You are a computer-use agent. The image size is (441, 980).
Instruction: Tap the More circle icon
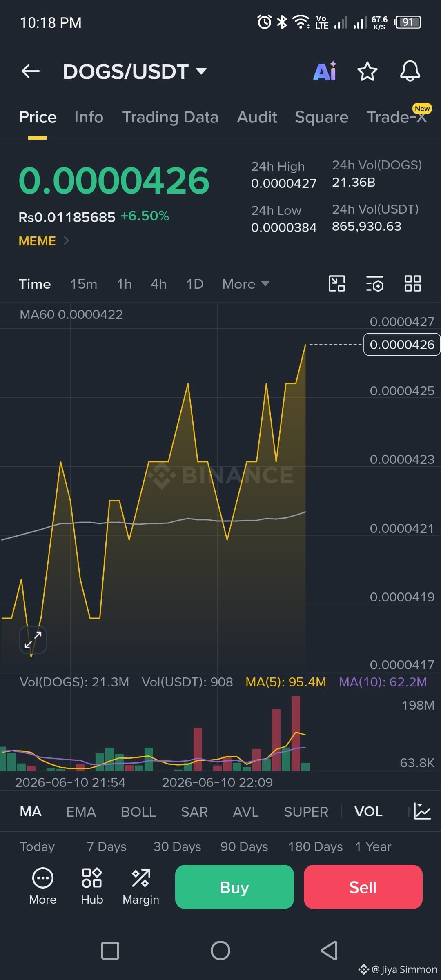click(43, 886)
